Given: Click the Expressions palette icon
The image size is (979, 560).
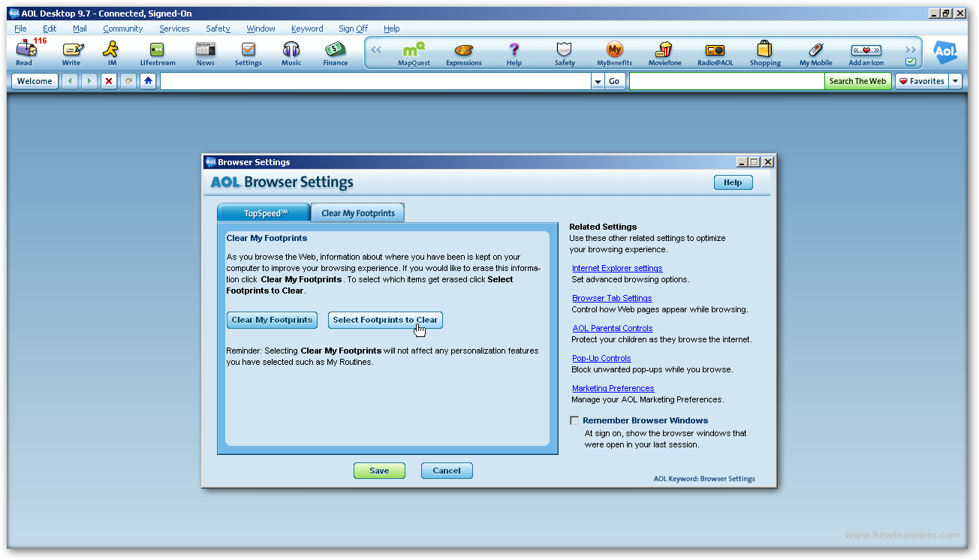Looking at the screenshot, I should point(464,53).
